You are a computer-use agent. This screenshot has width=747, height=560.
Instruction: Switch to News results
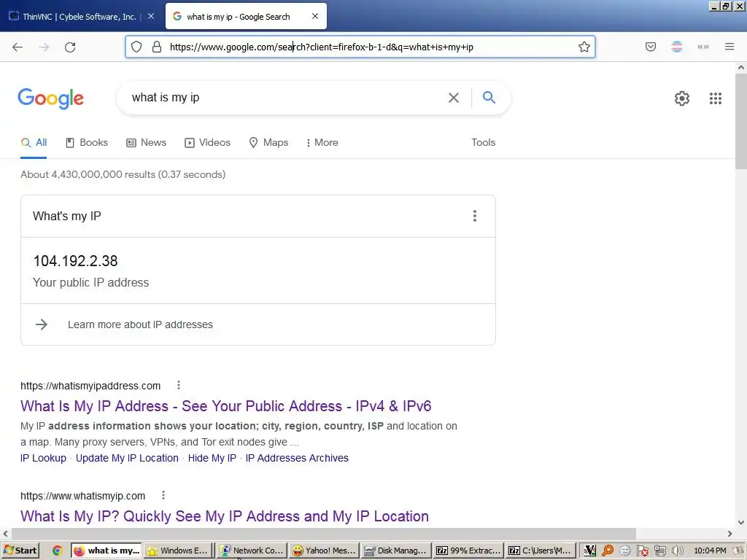(x=146, y=142)
